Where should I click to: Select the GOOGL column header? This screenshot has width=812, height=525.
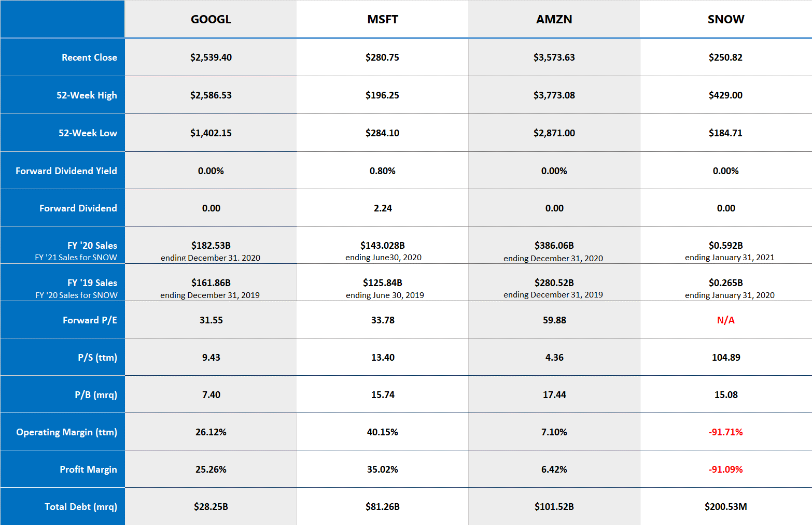(x=211, y=19)
